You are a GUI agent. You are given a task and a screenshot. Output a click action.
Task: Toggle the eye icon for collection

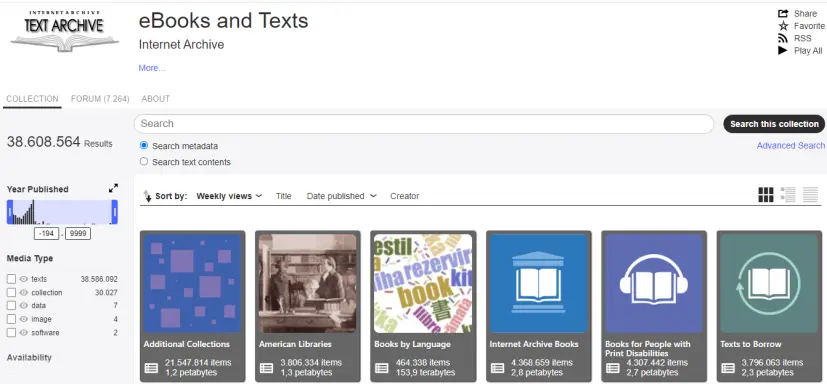click(x=24, y=292)
